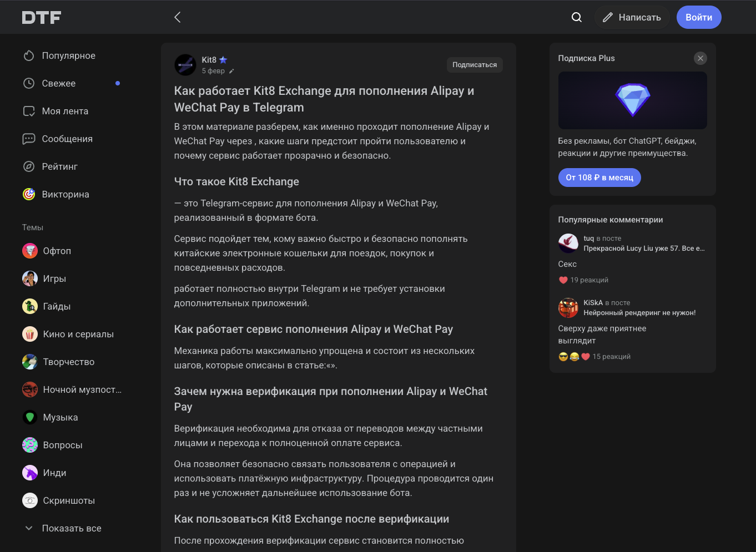Go back using the left arrow
This screenshot has width=756, height=552.
click(178, 17)
